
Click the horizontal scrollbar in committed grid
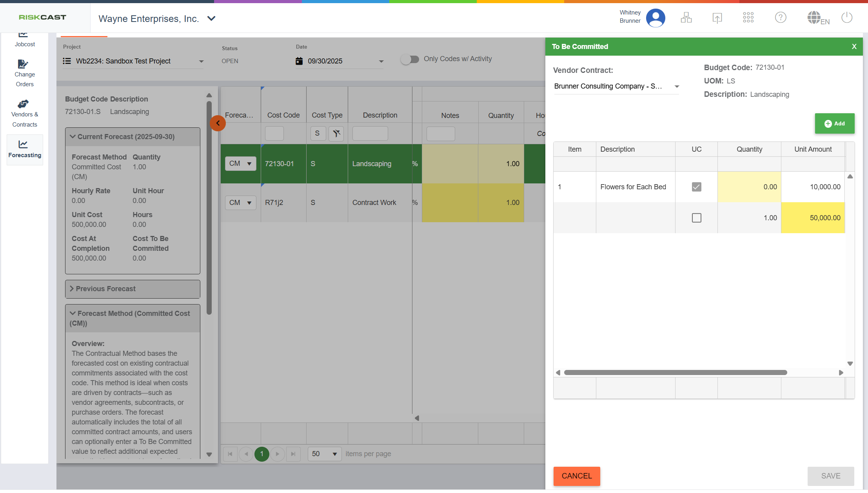pyautogui.click(x=675, y=373)
